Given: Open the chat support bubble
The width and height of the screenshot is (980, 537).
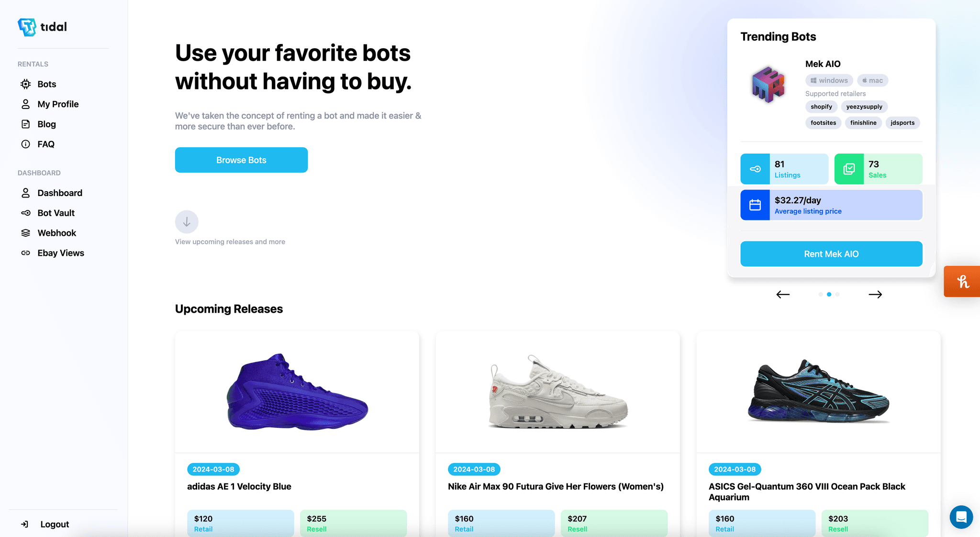Looking at the screenshot, I should coord(961,517).
